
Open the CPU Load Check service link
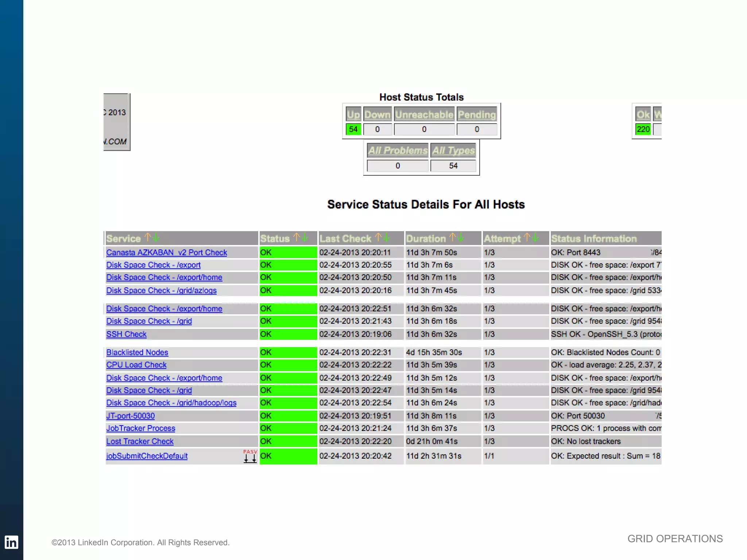coord(136,365)
